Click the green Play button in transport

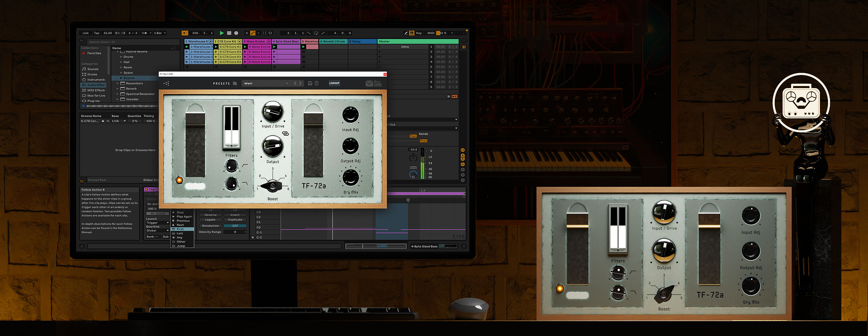pyautogui.click(x=222, y=33)
